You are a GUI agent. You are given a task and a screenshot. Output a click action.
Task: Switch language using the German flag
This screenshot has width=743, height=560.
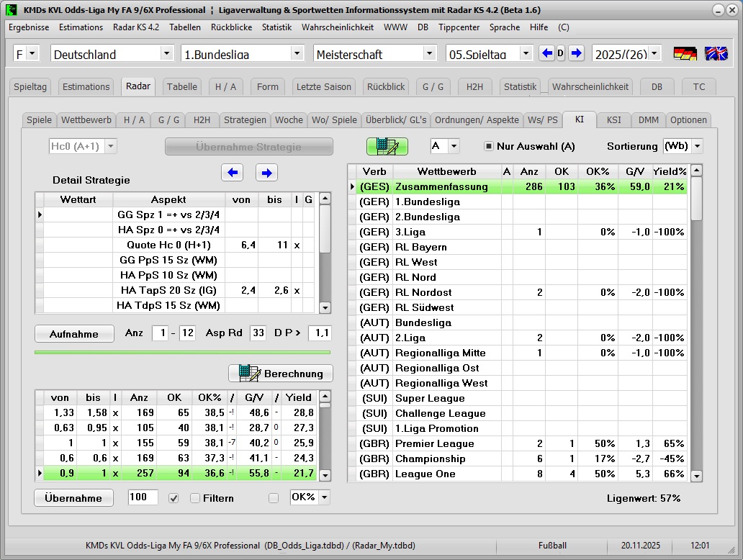coord(685,54)
